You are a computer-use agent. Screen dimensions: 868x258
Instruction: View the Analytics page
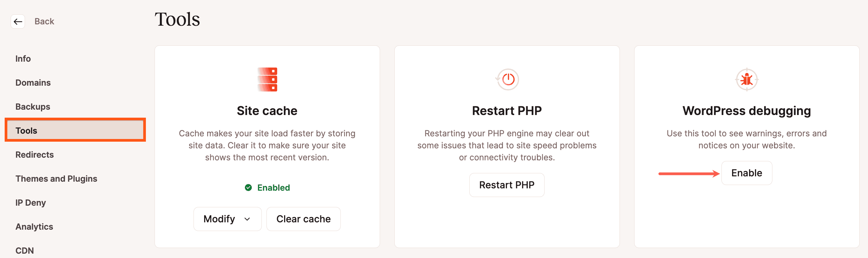34,226
